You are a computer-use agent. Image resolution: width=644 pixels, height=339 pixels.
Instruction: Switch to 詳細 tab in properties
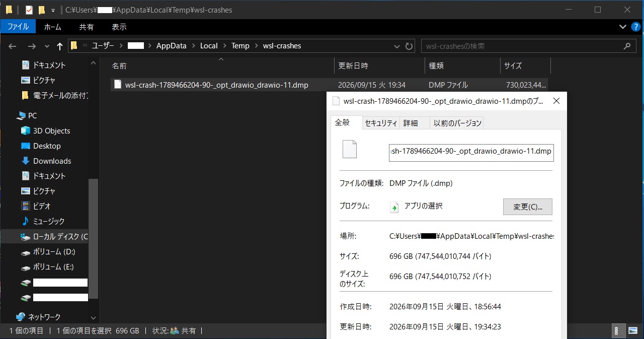[411, 123]
